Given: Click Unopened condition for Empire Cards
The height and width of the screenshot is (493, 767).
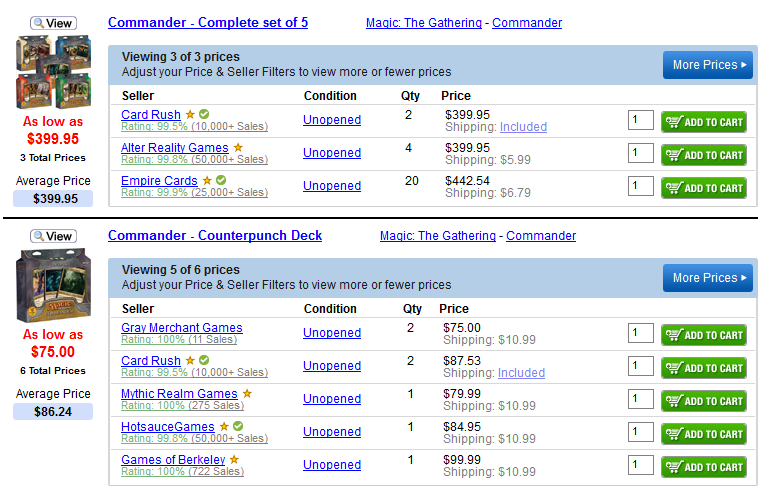Looking at the screenshot, I should click(x=332, y=186).
